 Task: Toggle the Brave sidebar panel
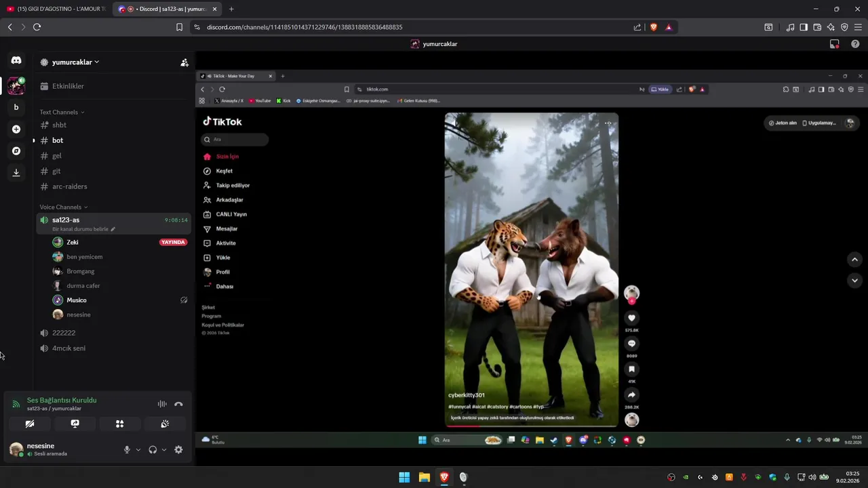(804, 27)
